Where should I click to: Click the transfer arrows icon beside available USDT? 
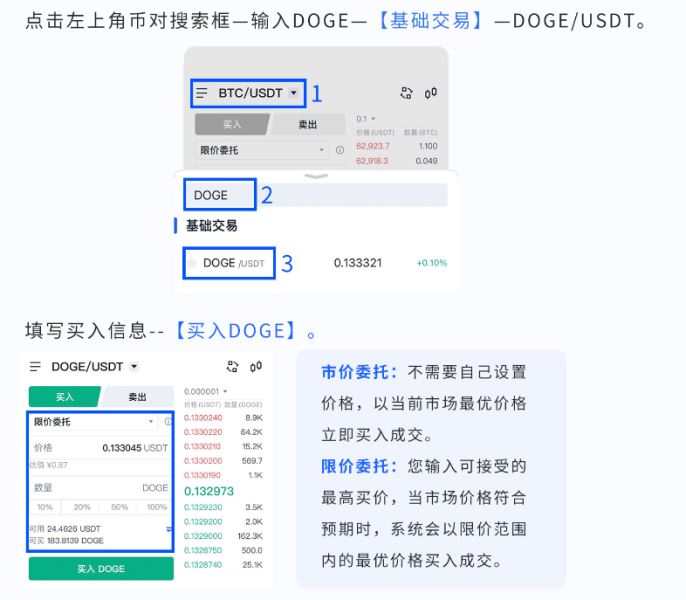169,528
